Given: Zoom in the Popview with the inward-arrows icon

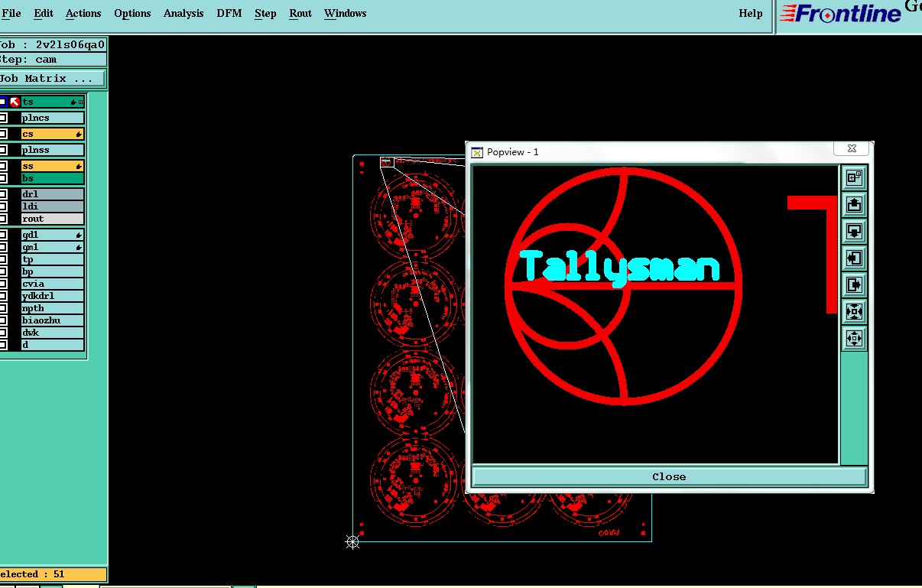Looking at the screenshot, I should pyautogui.click(x=854, y=312).
